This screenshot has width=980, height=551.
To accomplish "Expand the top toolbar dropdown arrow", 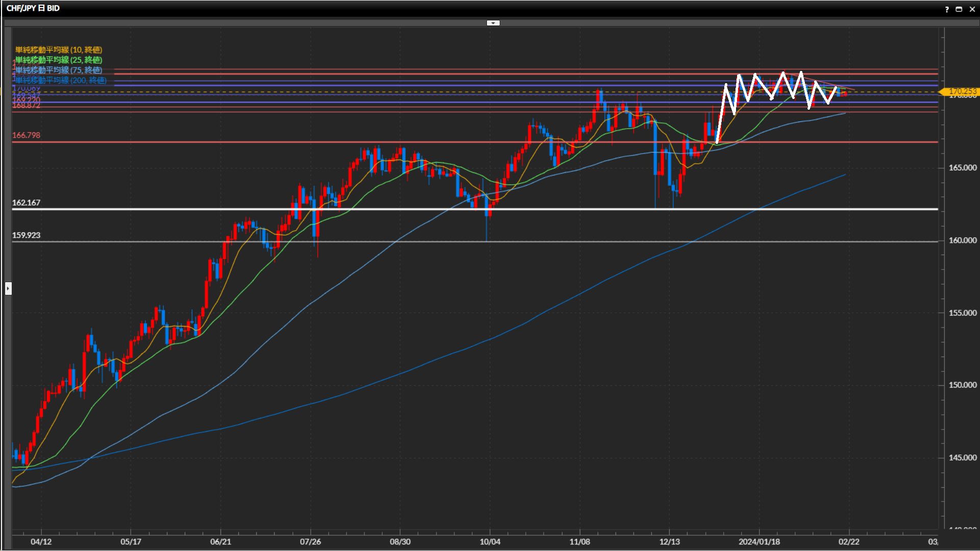I will click(493, 23).
